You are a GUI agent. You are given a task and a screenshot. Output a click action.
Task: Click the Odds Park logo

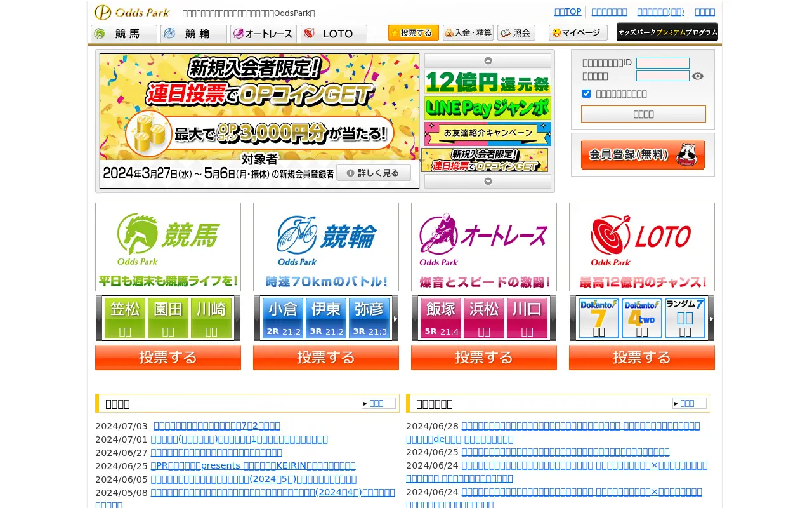coord(132,12)
